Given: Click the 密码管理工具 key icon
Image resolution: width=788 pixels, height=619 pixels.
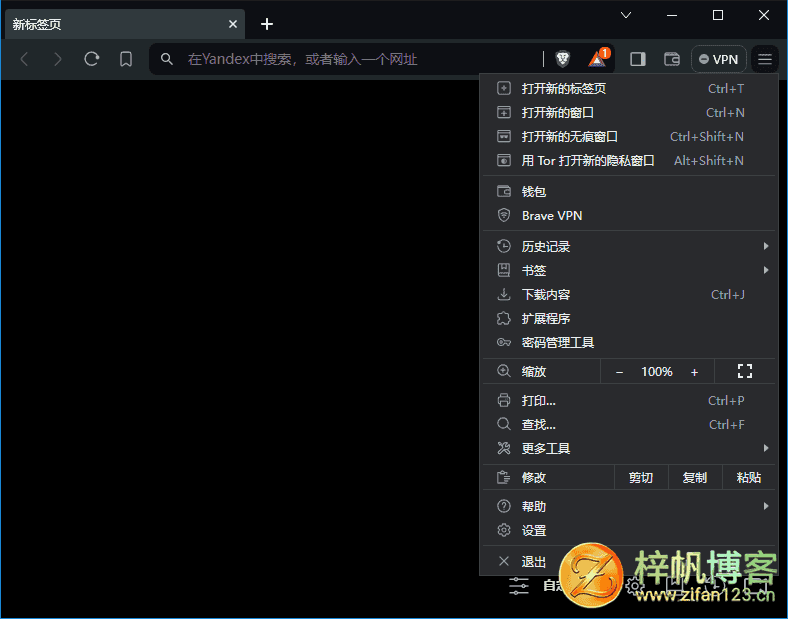Looking at the screenshot, I should click(x=504, y=343).
